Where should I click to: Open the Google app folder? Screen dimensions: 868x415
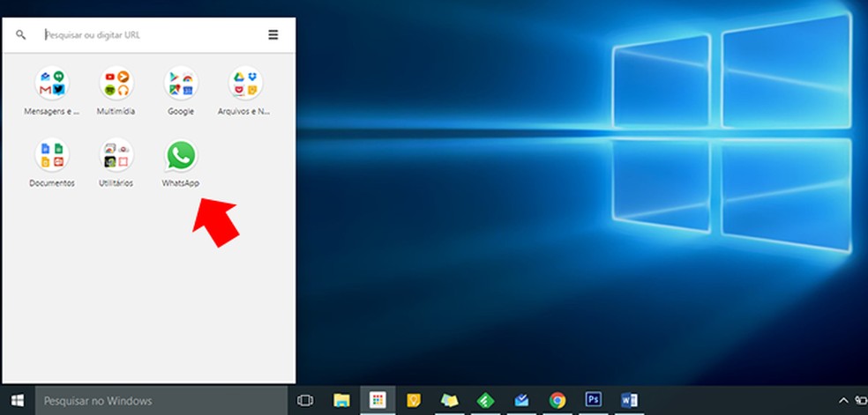[181, 84]
